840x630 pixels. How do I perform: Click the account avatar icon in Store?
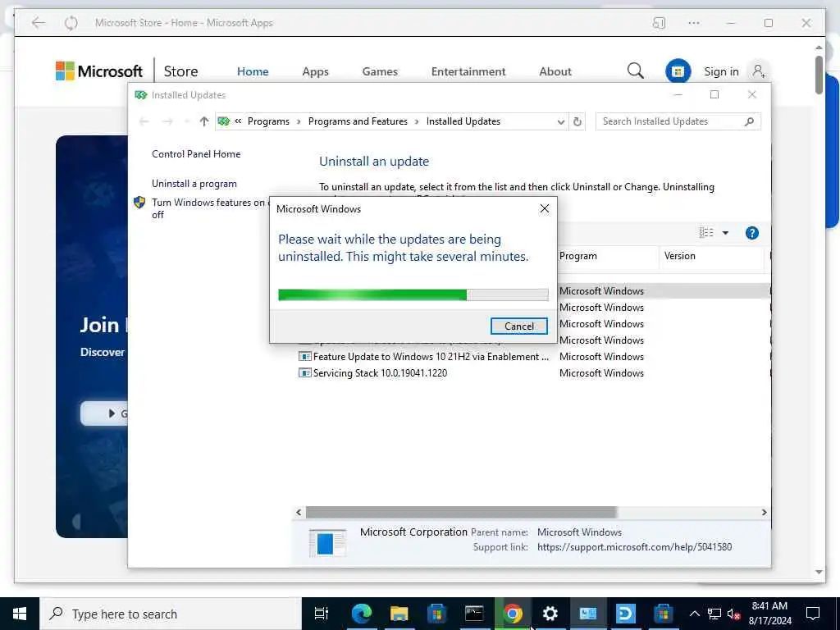759,71
